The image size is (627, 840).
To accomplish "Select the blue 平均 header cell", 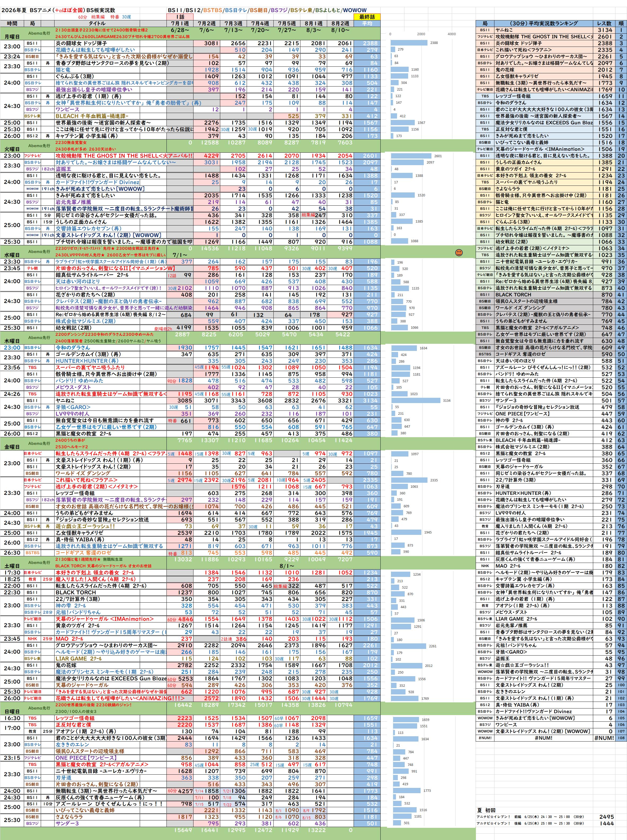I will coord(367,24).
